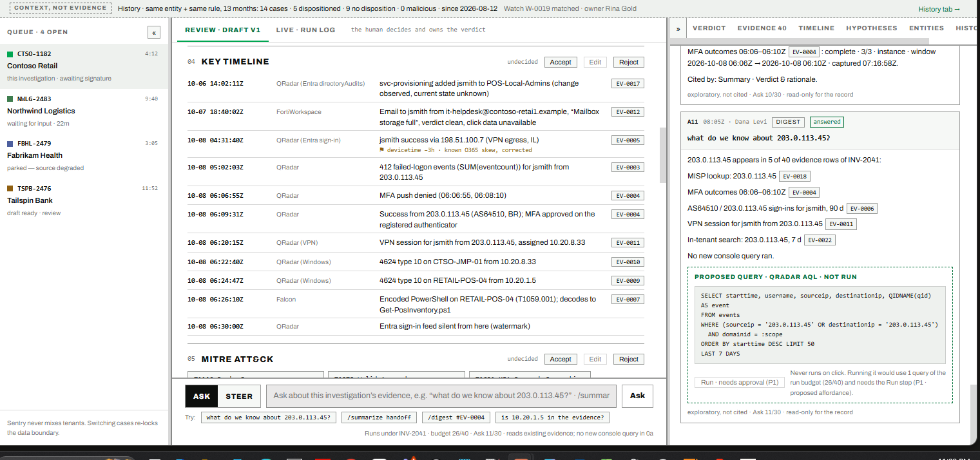The height and width of the screenshot is (460, 980).
Task: Collapse the queue panel with the « button
Action: click(153, 32)
